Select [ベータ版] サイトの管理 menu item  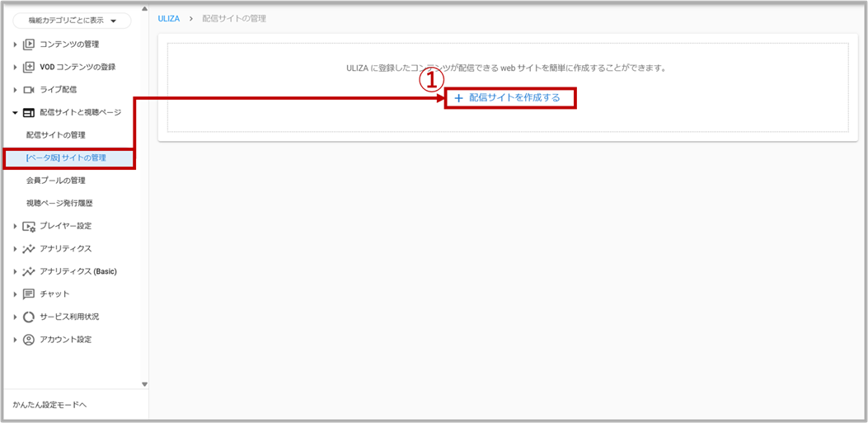[69, 157]
